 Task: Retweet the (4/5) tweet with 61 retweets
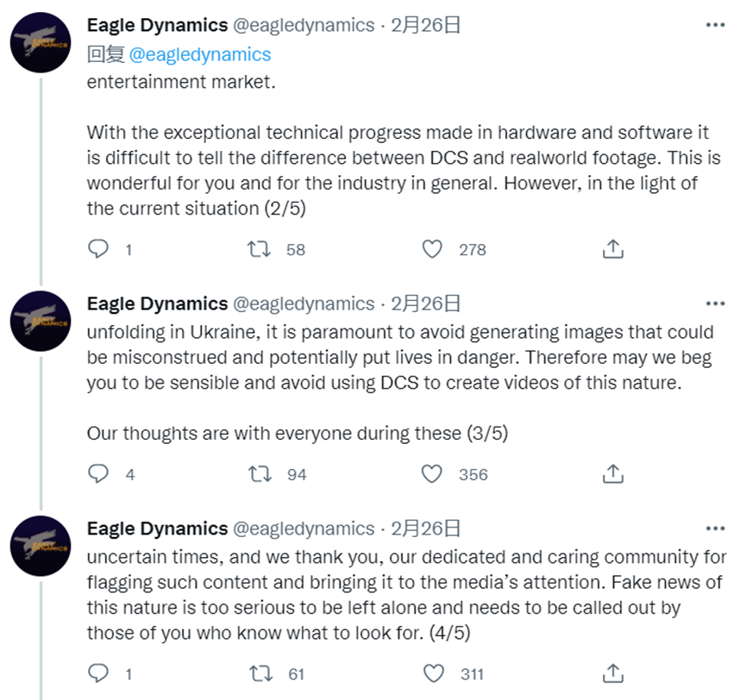(261, 674)
